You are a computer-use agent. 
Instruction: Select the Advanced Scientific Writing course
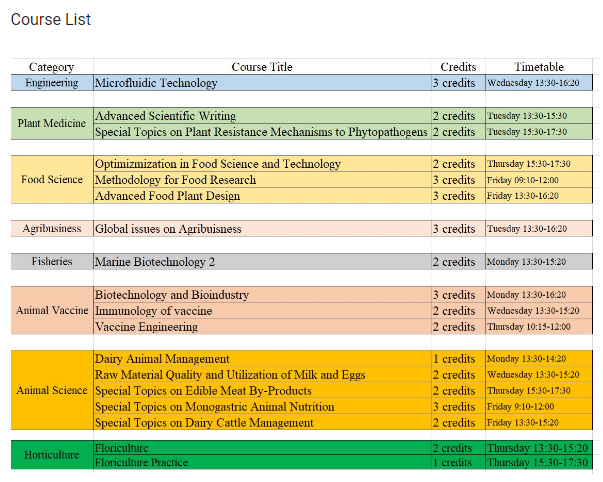point(166,116)
